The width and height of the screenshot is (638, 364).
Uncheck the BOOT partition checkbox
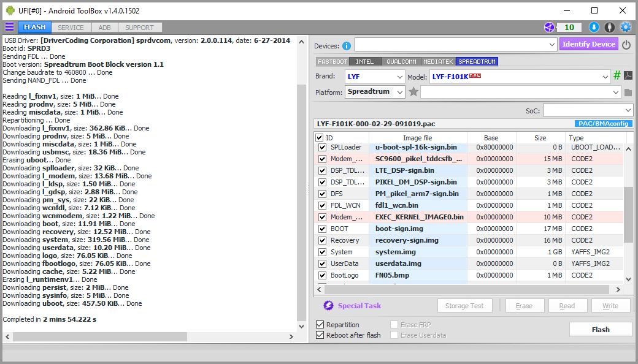(x=322, y=229)
